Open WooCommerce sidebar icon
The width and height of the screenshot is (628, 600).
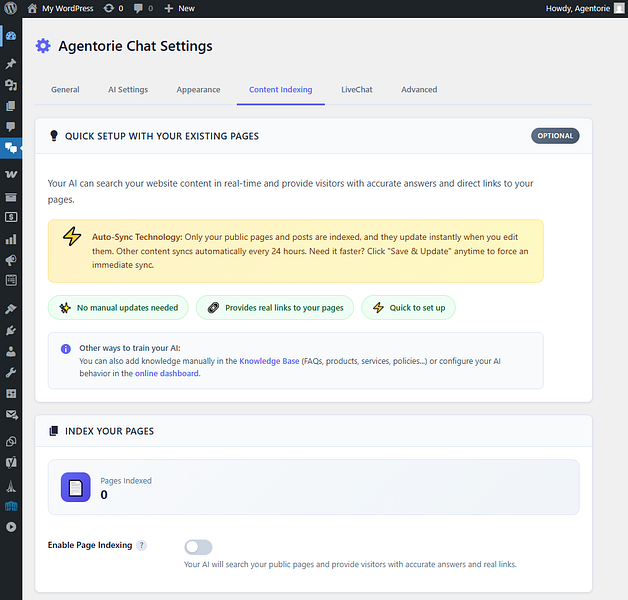11,174
